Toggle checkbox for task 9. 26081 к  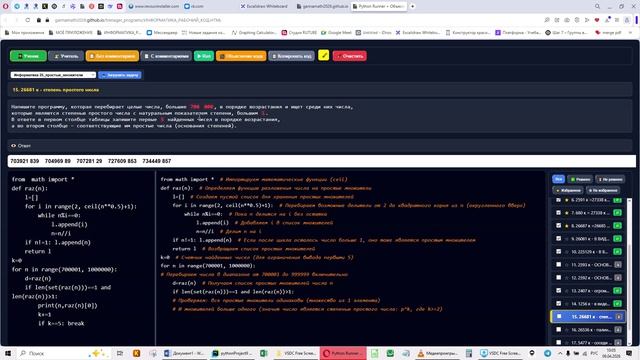point(558,238)
